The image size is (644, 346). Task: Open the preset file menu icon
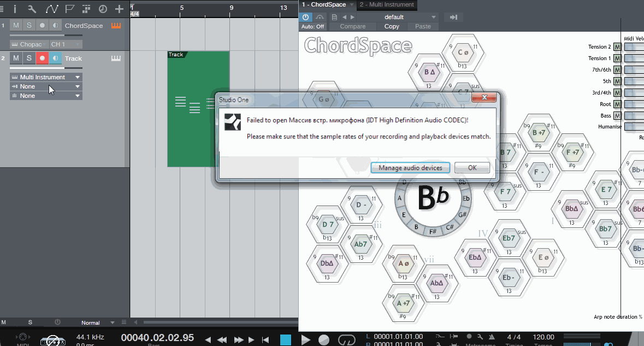pos(334,17)
